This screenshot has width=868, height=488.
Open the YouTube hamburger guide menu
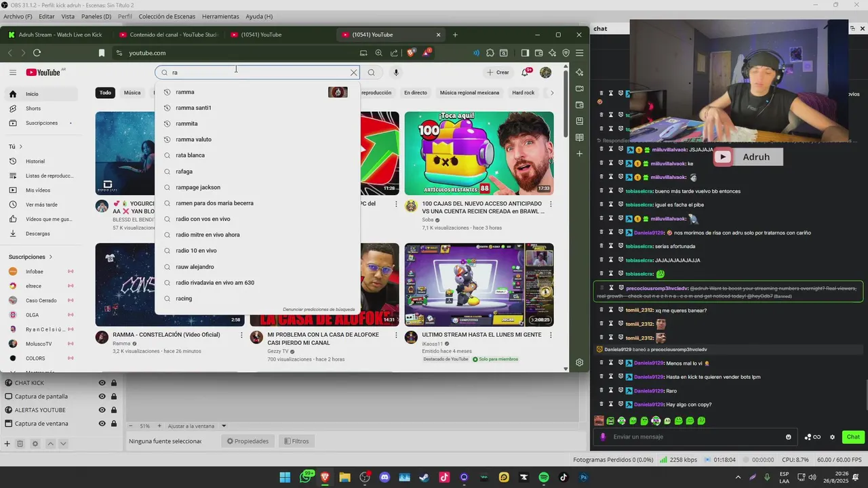13,73
